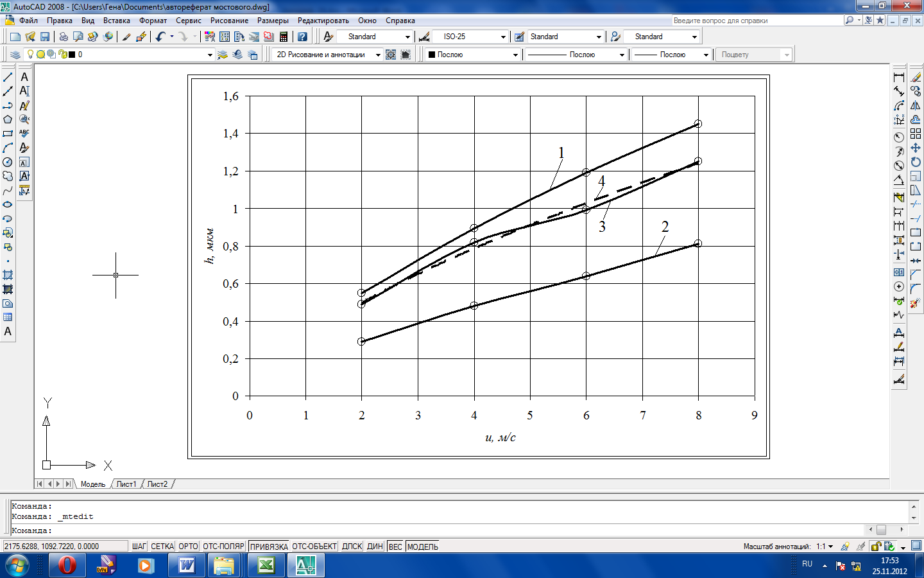924x578 pixels.
Task: Click the МОДЕЛЬ status bar button
Action: pos(423,547)
